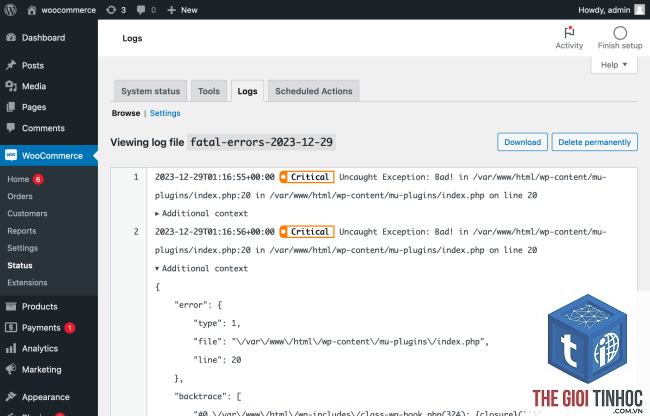Open WooCommerce Home submenu item
Viewport: 650px width, 416px height.
(x=18, y=179)
